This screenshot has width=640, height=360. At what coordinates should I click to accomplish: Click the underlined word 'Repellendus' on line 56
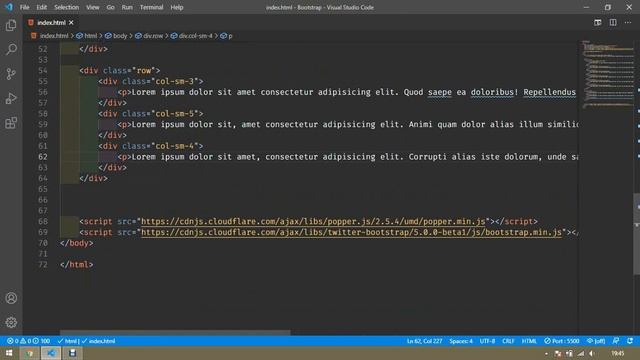[549, 92]
